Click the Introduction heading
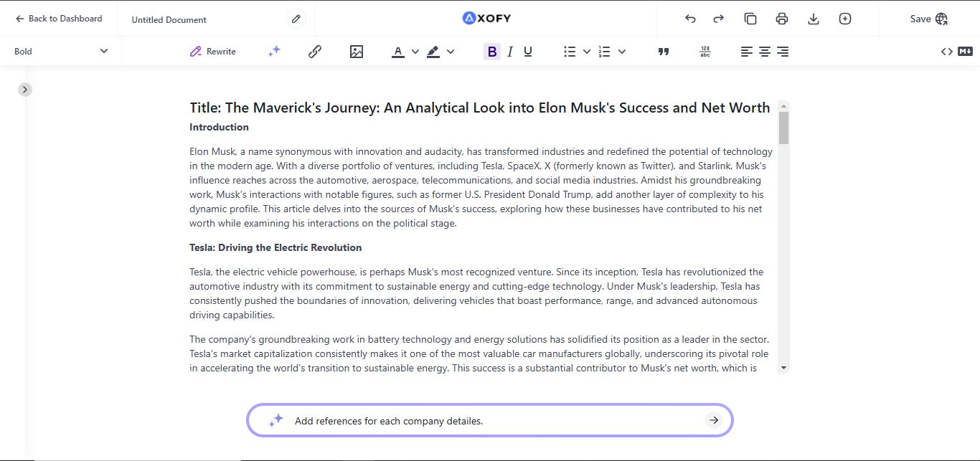Viewport: 980px width, 461px height. 219,127
